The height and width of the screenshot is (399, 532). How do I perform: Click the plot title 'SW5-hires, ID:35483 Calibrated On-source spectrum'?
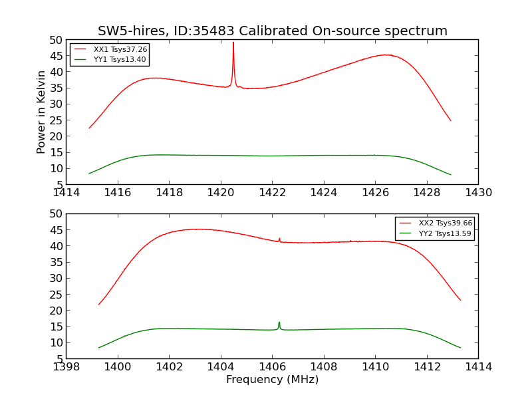click(273, 31)
